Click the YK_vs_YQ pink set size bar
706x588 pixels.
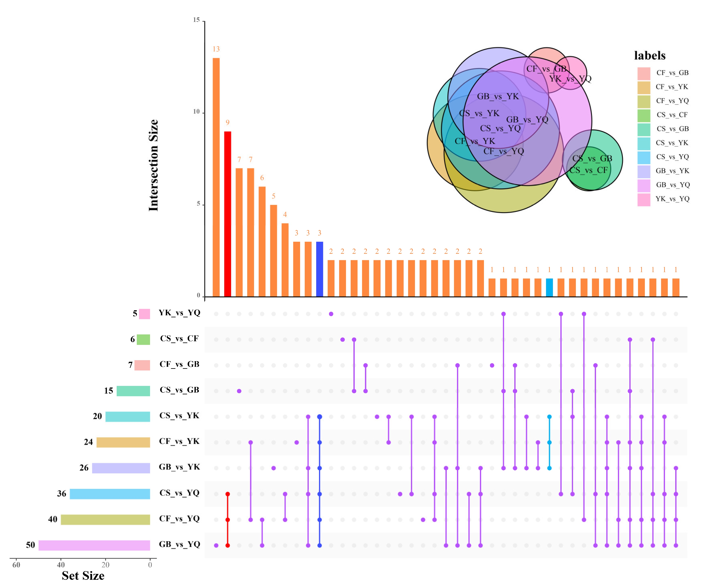click(144, 314)
